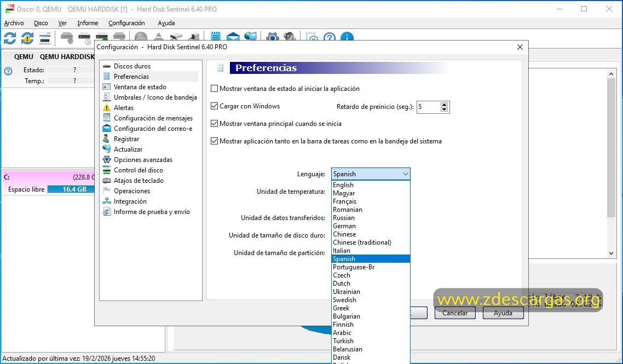
Task: Choose Ukrainian from the language list
Action: tap(371, 292)
